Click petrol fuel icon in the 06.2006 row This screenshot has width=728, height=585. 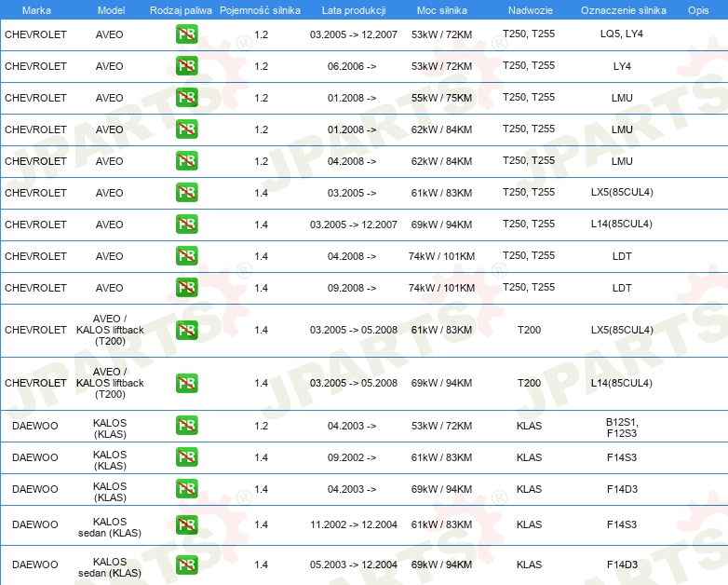tap(186, 65)
